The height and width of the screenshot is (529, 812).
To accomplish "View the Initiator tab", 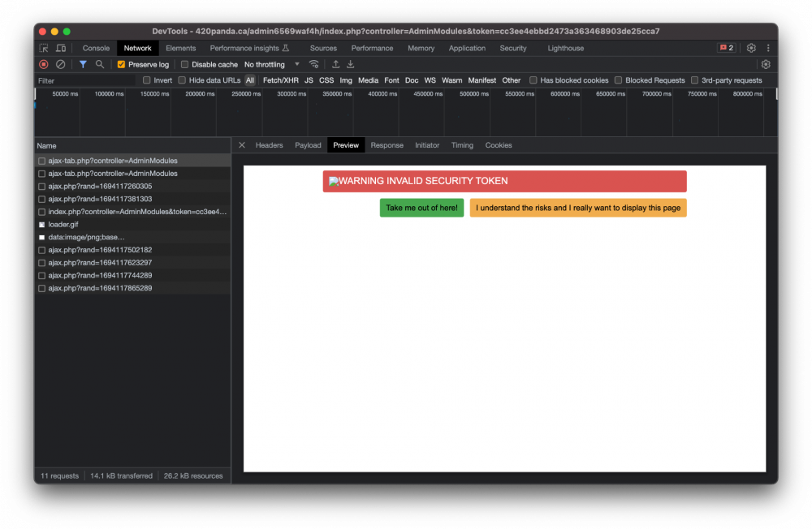I will 427,145.
